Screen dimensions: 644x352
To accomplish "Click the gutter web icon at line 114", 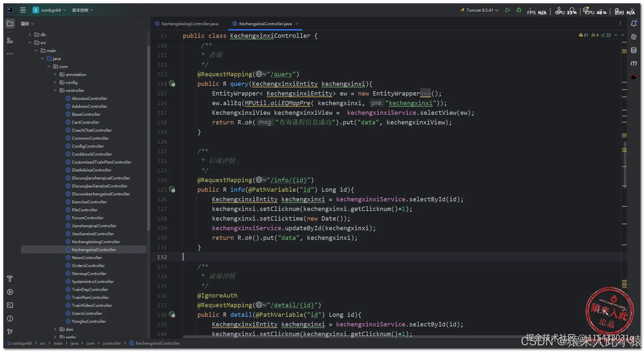I will (x=172, y=84).
